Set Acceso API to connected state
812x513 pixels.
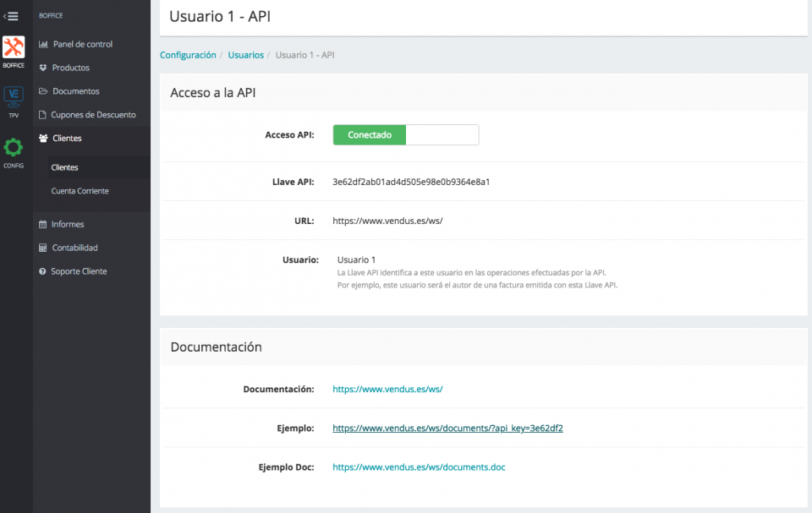click(x=369, y=134)
